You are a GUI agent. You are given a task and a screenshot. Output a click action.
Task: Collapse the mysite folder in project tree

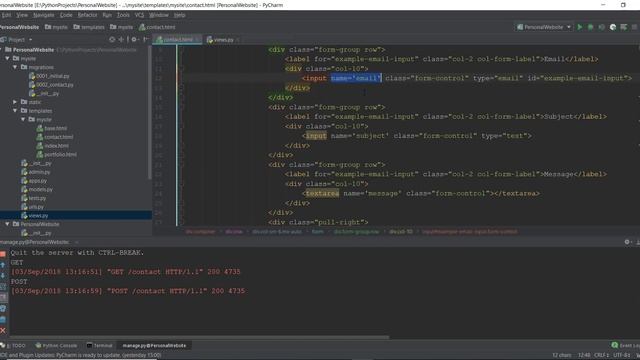(7, 58)
